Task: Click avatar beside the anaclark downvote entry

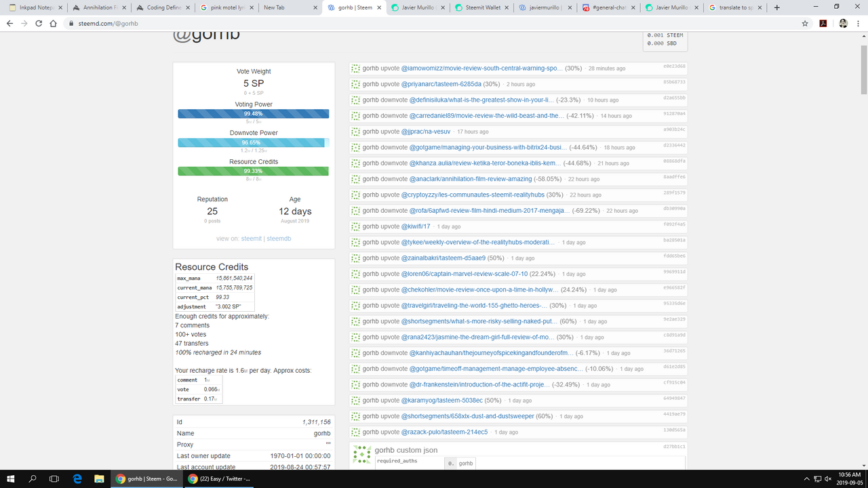Action: [355, 179]
